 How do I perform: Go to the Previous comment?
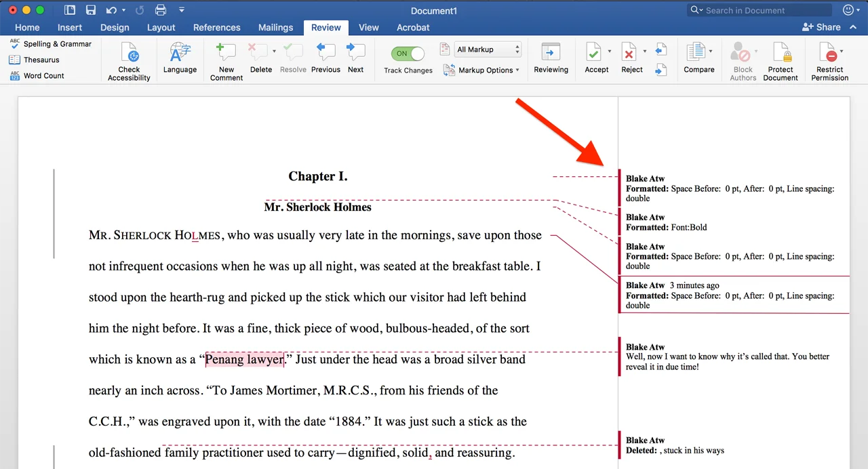(x=325, y=54)
